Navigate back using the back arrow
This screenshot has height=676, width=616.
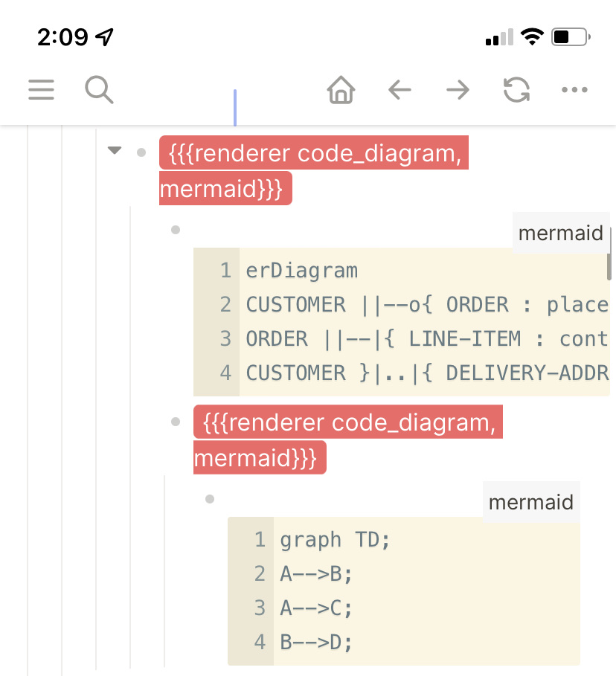point(400,90)
